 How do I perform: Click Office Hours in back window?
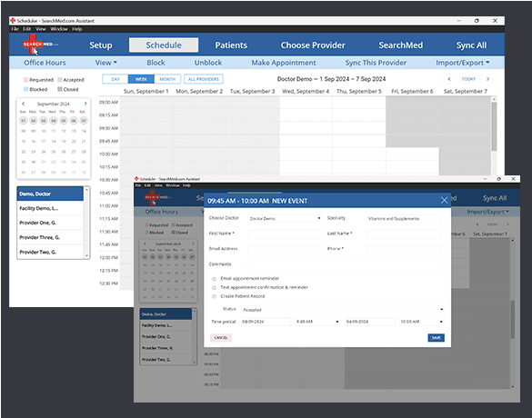point(45,63)
